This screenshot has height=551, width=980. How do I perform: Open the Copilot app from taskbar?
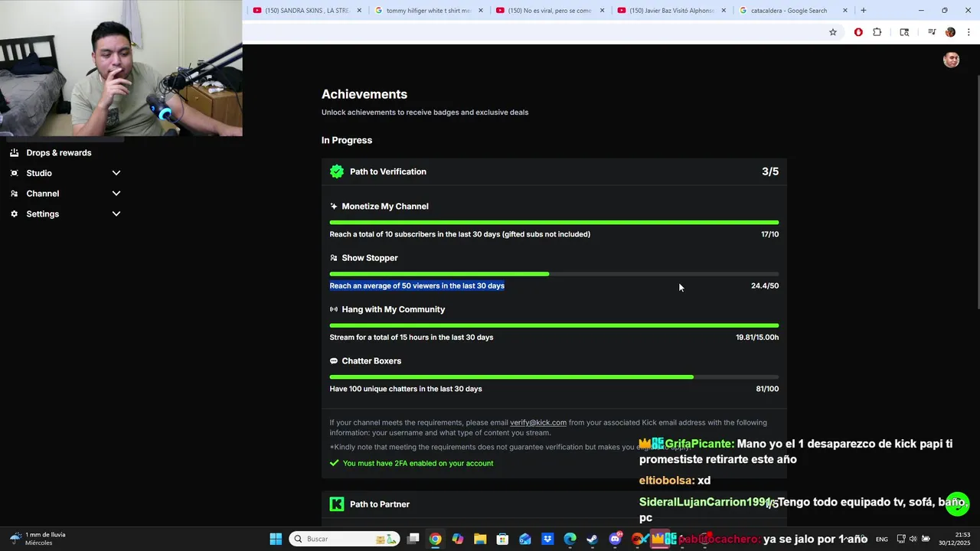(458, 539)
